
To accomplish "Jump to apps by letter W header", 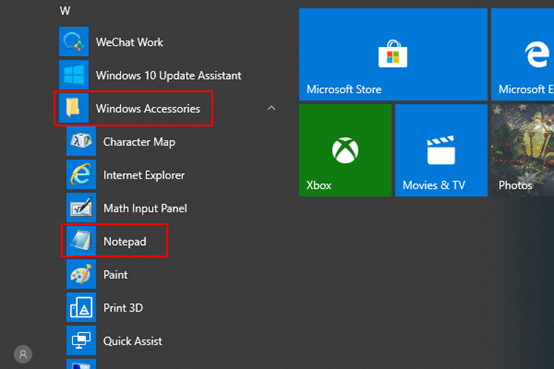I will point(65,11).
